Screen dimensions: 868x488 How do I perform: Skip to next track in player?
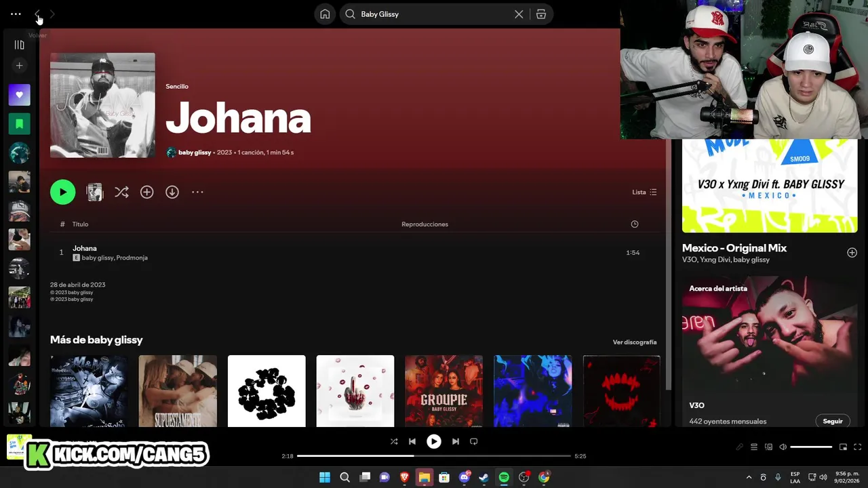tap(456, 441)
